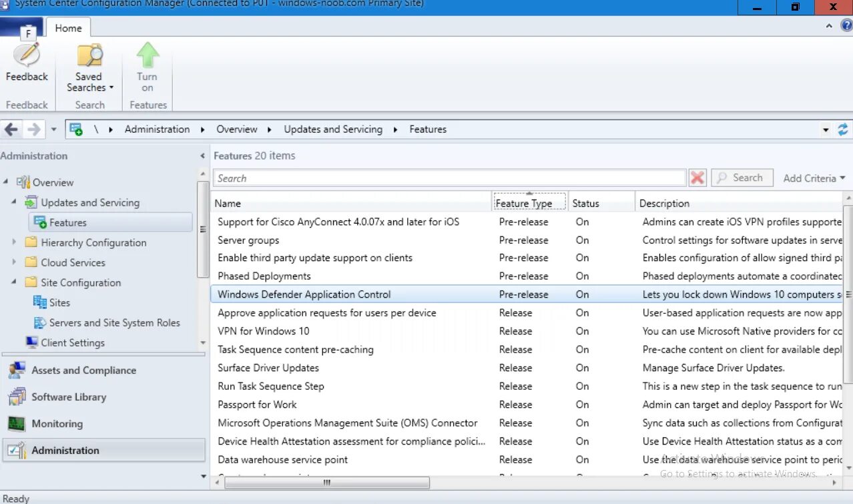Select Data warehouse service point row
Image resolution: width=853 pixels, height=504 pixels.
[527, 459]
